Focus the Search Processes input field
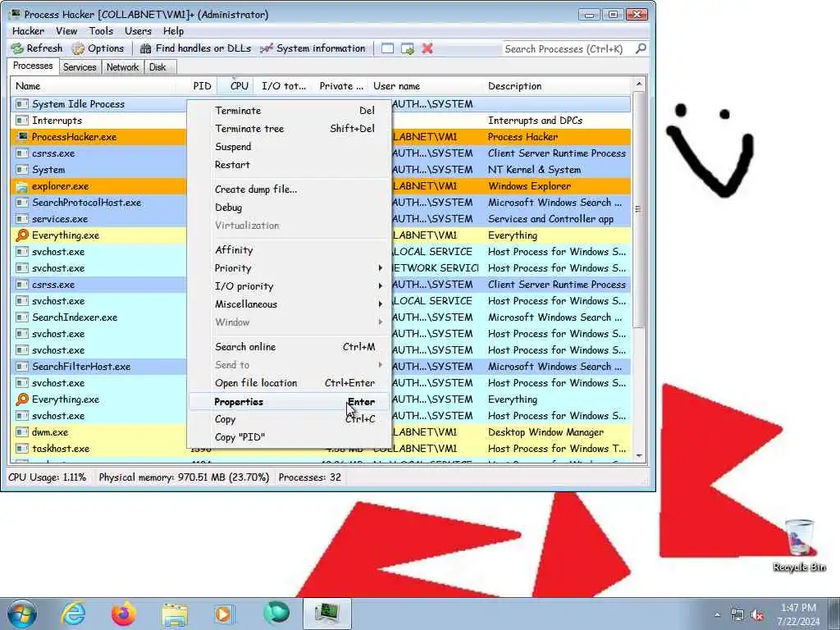This screenshot has width=840, height=630. click(x=568, y=48)
